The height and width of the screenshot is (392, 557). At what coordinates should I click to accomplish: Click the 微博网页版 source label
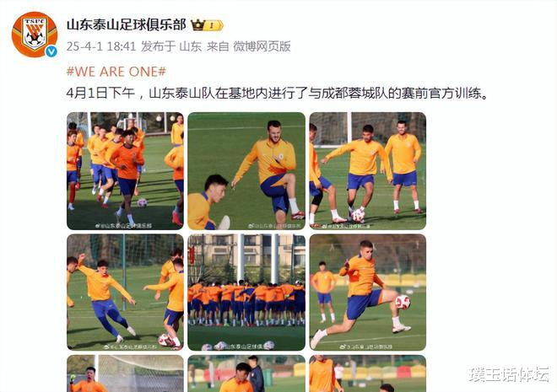(x=262, y=46)
